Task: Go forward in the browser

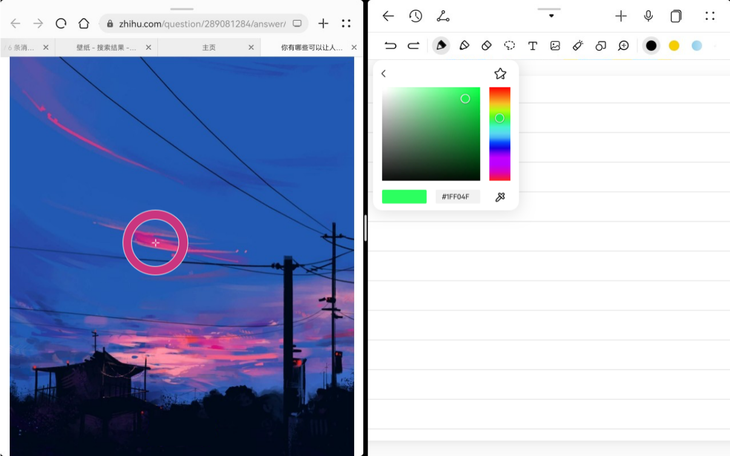Action: coord(38,23)
